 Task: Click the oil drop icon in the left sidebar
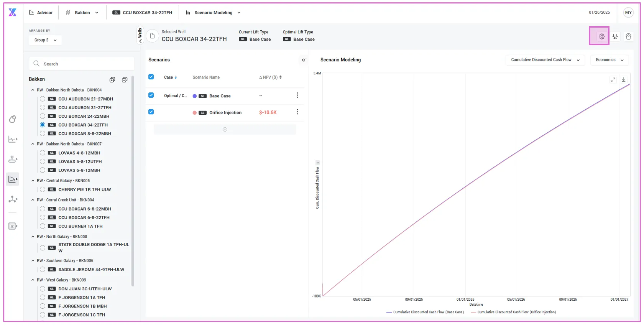[13, 119]
